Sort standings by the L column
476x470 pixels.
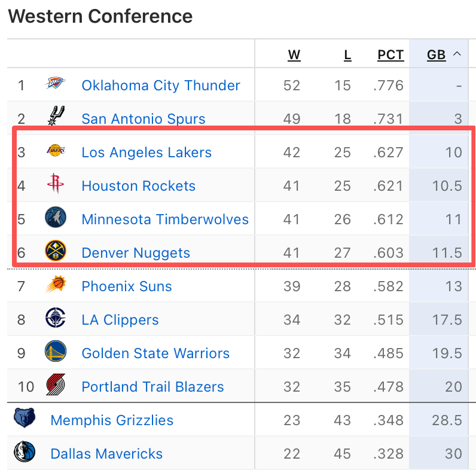(x=347, y=55)
